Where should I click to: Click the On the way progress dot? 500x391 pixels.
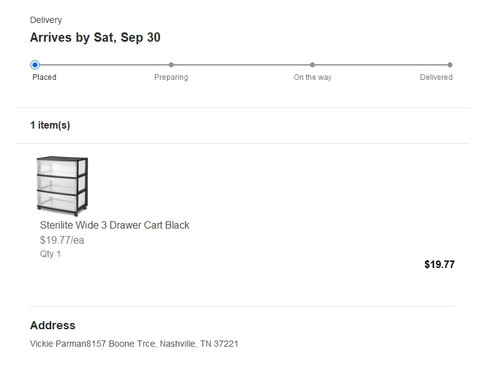(x=312, y=65)
